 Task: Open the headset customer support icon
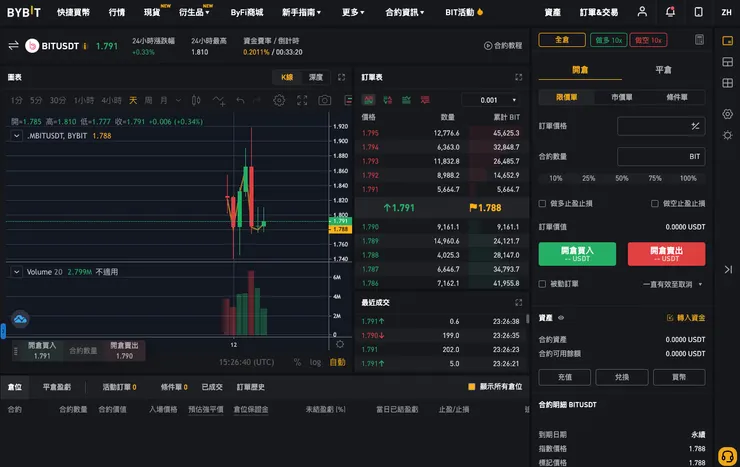(x=728, y=456)
